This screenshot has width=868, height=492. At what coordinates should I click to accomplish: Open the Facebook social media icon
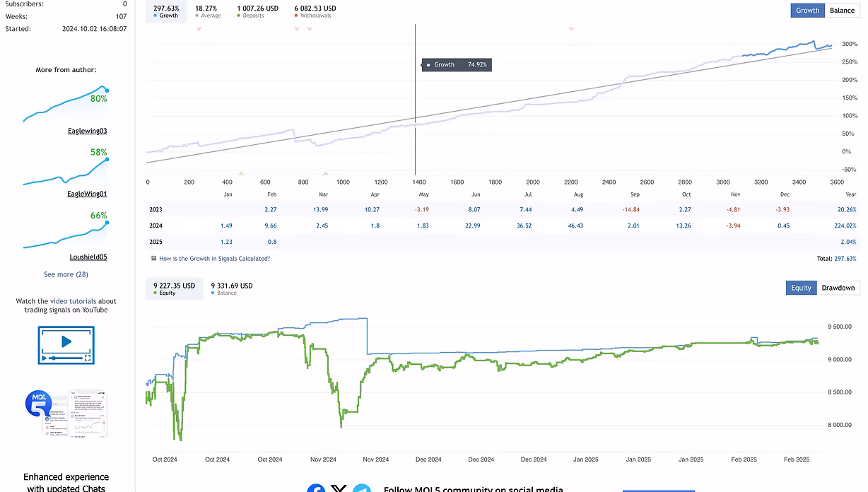click(x=316, y=489)
